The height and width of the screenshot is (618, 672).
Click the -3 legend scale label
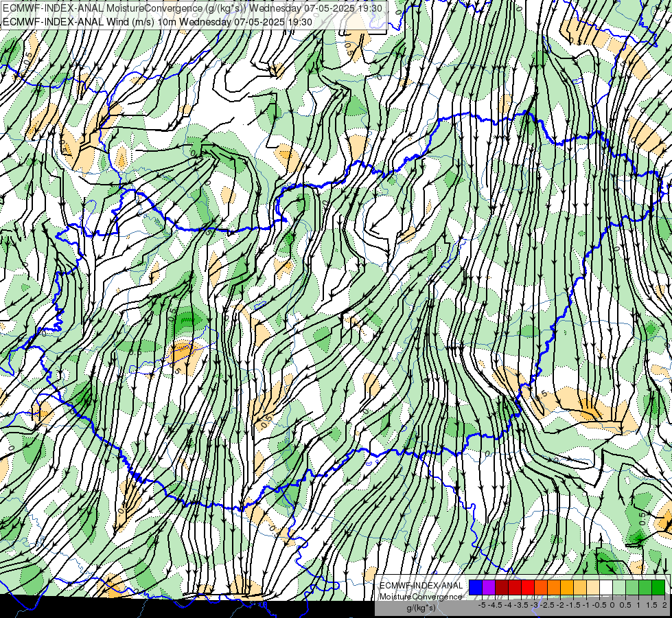pos(535,605)
